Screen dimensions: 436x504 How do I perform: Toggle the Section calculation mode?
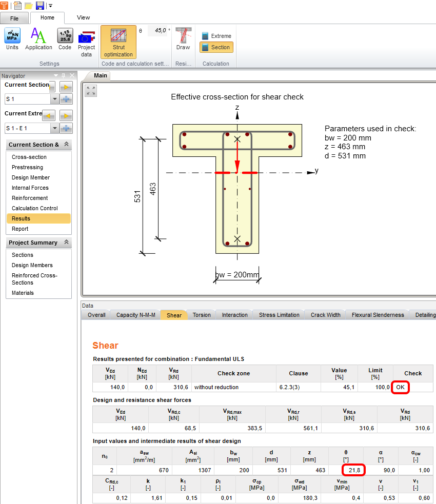coord(216,47)
